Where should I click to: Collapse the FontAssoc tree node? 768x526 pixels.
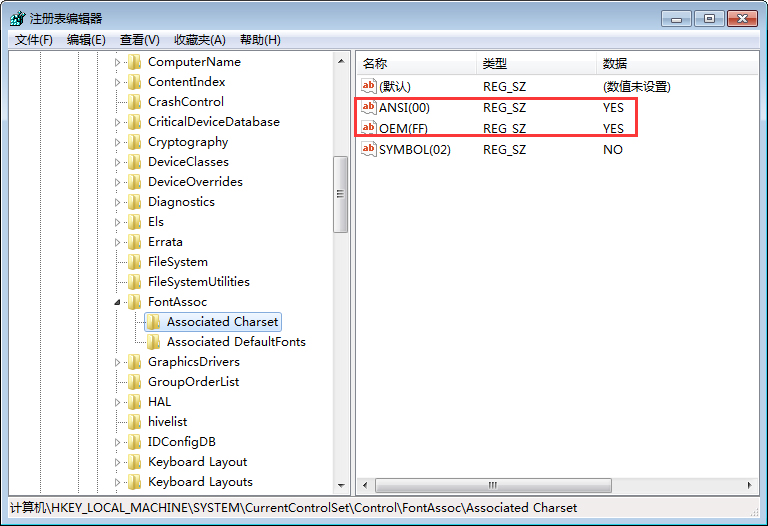pyautogui.click(x=117, y=302)
